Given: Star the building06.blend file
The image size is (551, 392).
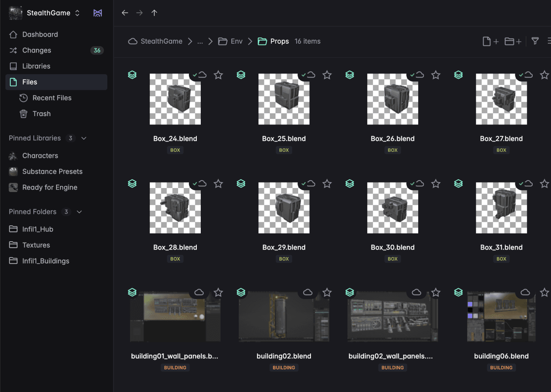Looking at the screenshot, I should 544,292.
